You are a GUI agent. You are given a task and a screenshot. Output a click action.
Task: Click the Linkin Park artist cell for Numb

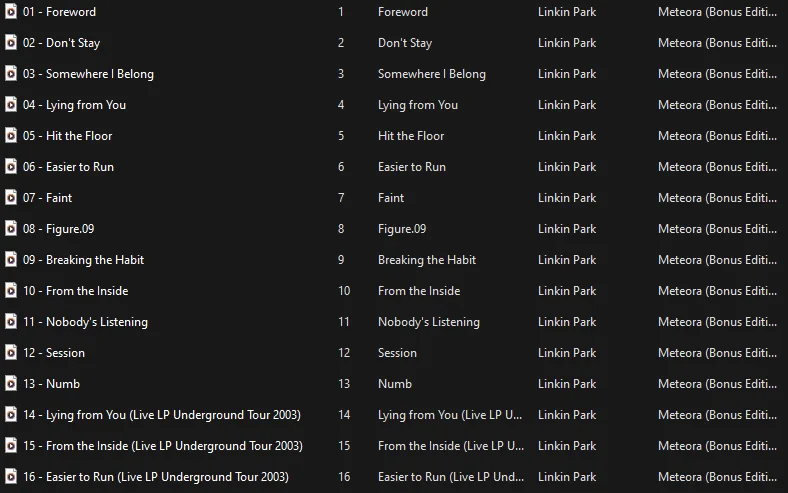click(x=567, y=384)
